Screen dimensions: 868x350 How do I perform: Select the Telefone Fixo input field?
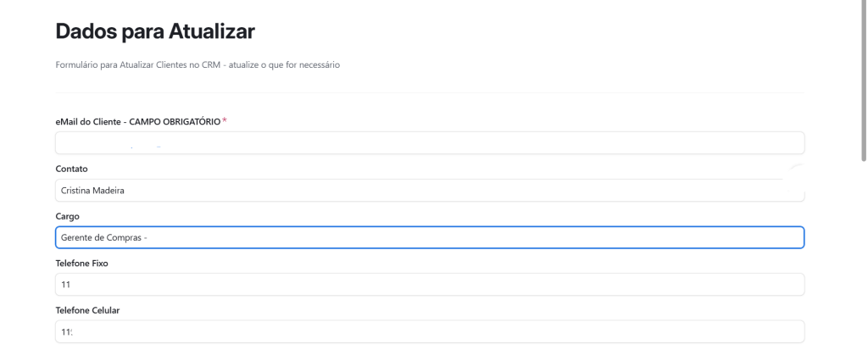[429, 285]
